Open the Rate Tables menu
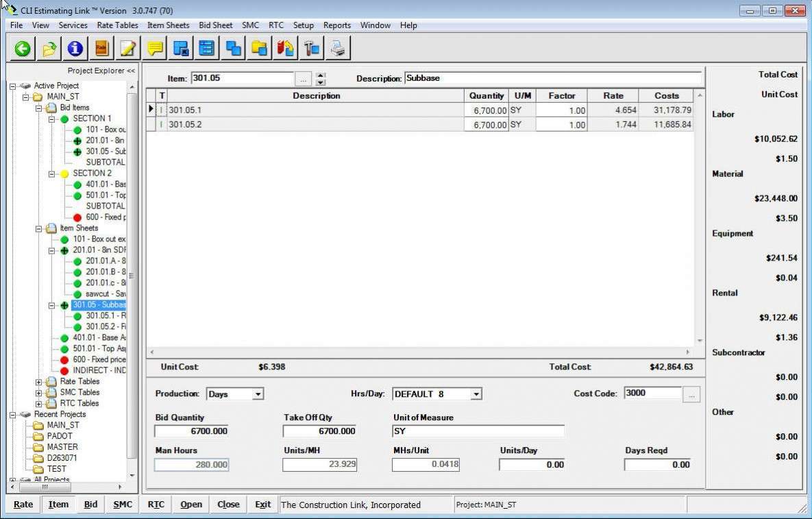This screenshot has height=519, width=812. (x=118, y=25)
